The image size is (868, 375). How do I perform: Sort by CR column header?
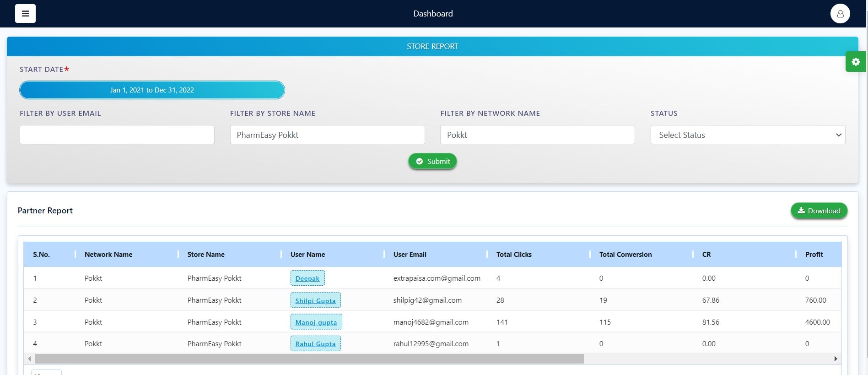(706, 255)
